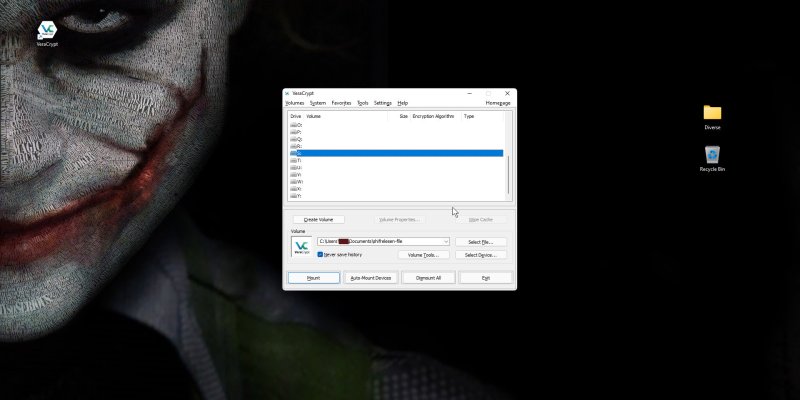Open the Favorites menu
Viewport: 800px width, 400px height.
click(x=341, y=103)
